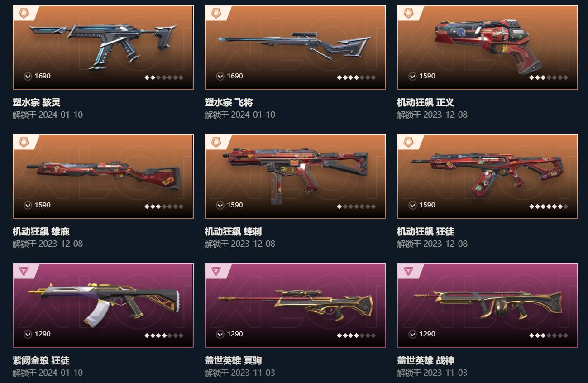
Task: Select the 机动狂飙 正义 pistol skin image
Action: coord(488,47)
